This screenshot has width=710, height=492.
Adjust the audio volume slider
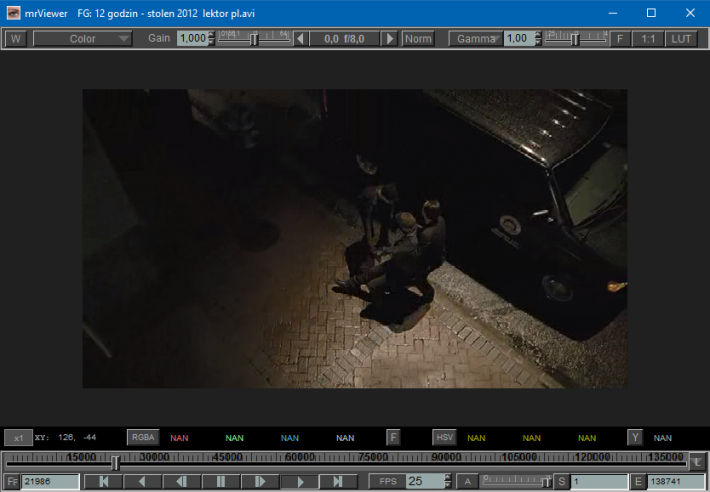coord(516,481)
